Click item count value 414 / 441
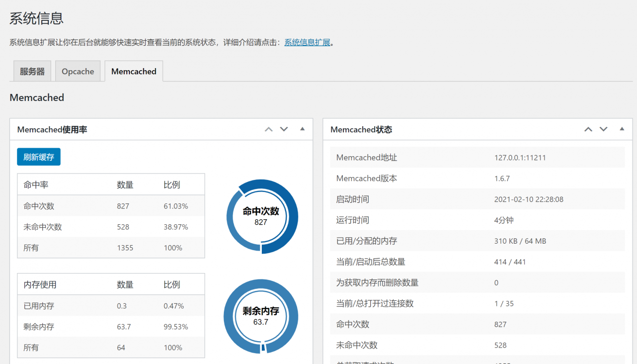The width and height of the screenshot is (637, 364). pos(510,262)
